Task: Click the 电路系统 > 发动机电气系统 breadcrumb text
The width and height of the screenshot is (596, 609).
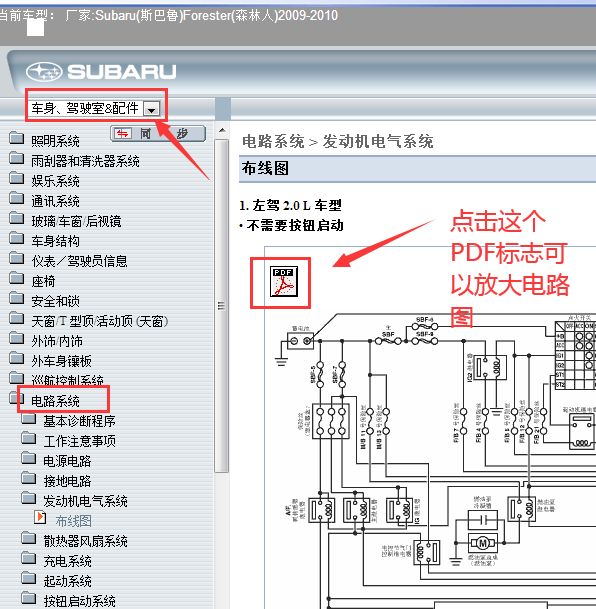Action: 337,141
